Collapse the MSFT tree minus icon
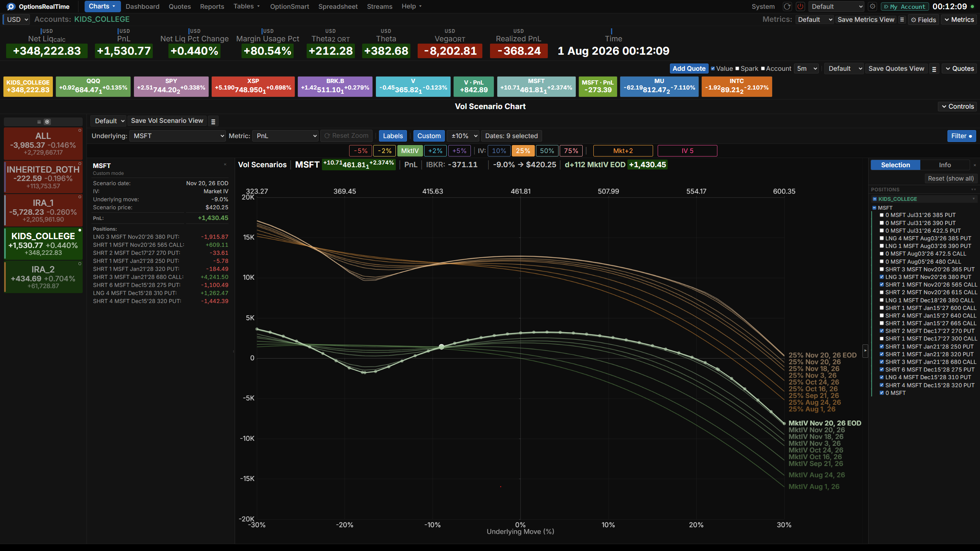 874,208
